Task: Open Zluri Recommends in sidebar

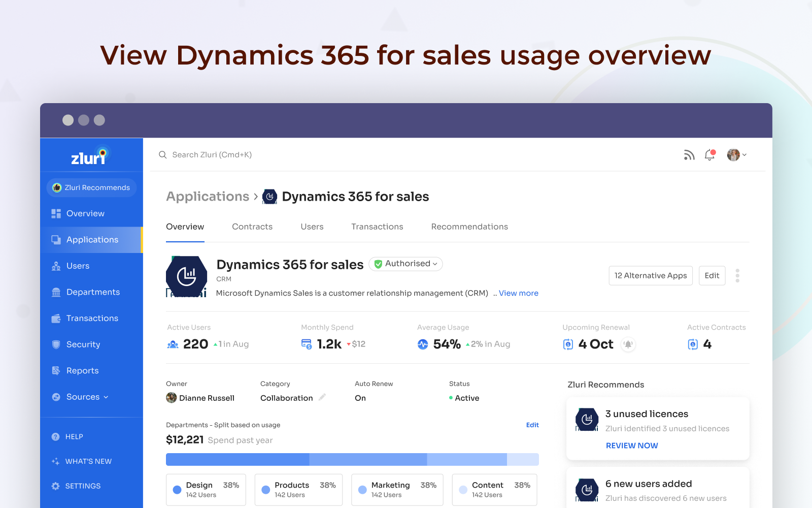Action: (91, 187)
